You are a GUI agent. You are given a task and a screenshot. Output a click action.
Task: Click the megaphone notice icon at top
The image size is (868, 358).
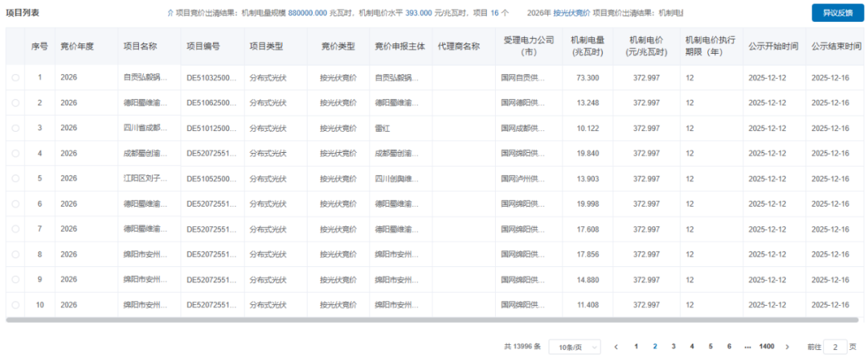[x=170, y=14]
